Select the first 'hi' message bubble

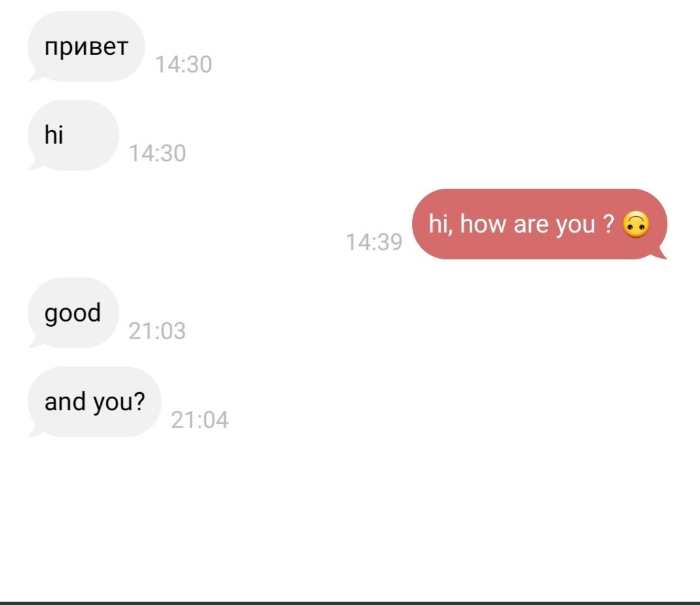[73, 135]
